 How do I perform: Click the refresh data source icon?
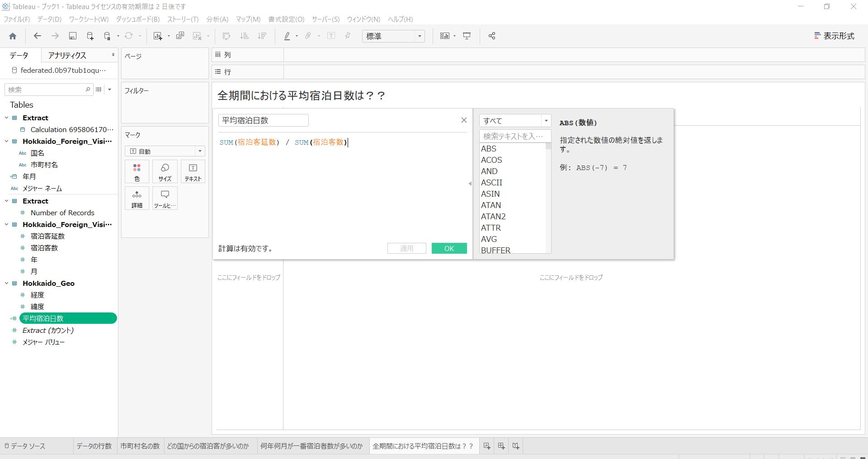(x=129, y=36)
